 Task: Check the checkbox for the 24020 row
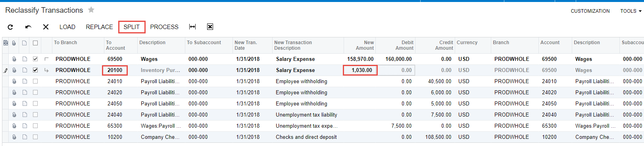[x=35, y=92]
